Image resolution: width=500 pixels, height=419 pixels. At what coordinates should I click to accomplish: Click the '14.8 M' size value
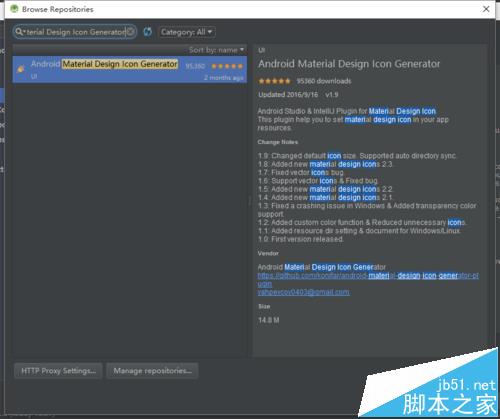coord(269,320)
